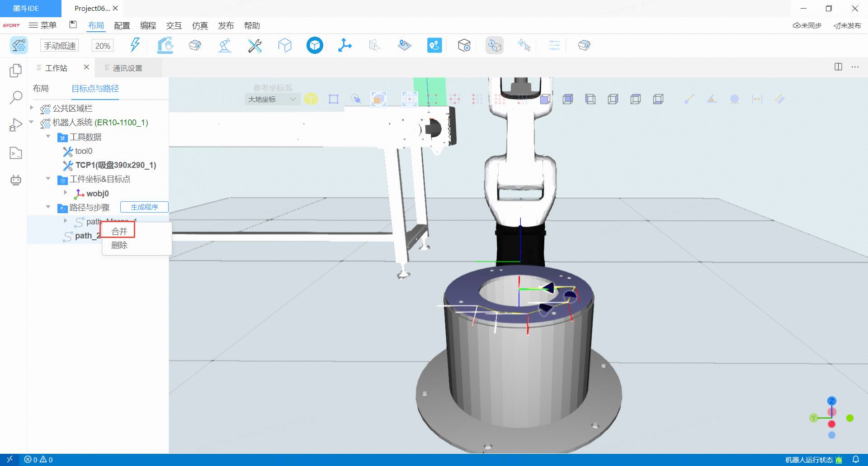Image resolution: width=868 pixels, height=466 pixels.
Task: Choose 合并 from the context menu
Action: [119, 231]
